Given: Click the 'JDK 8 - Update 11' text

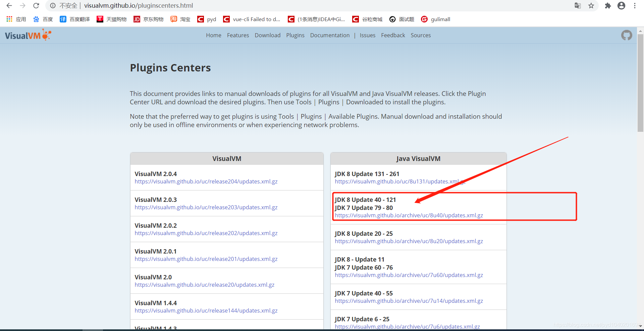Looking at the screenshot, I should (x=360, y=259).
